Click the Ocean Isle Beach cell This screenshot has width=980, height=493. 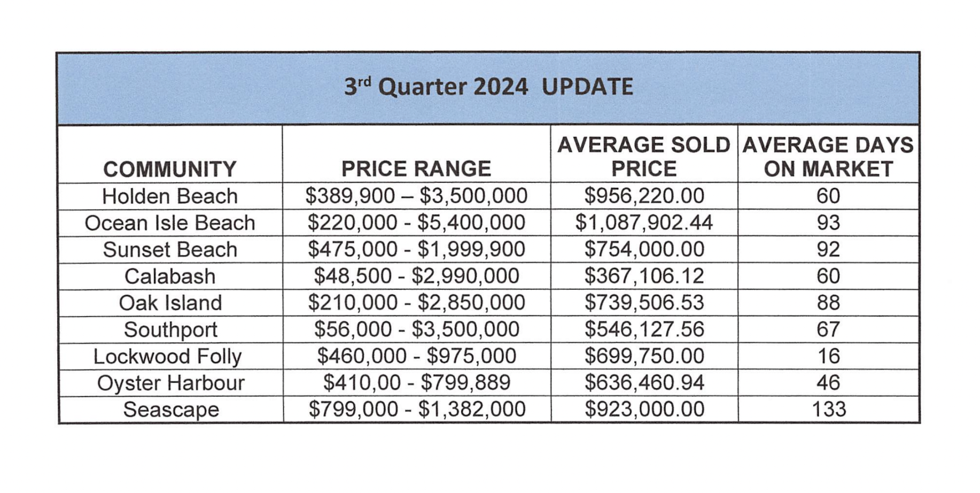[x=170, y=223]
